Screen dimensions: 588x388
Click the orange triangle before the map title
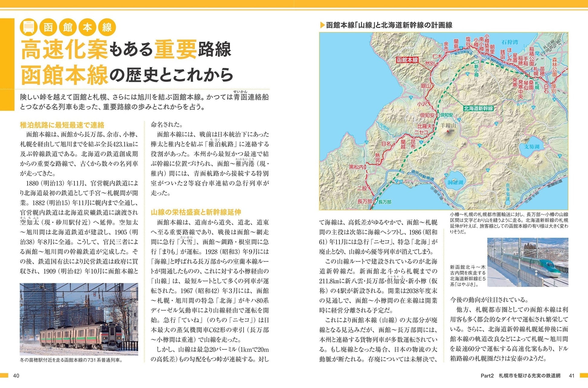tap(322, 25)
